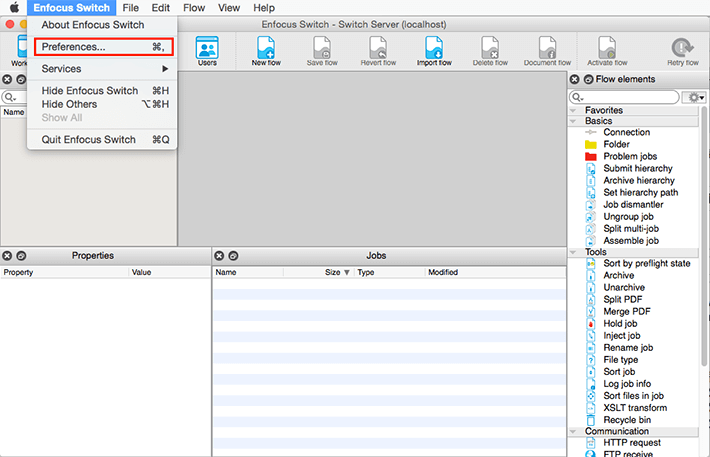Image resolution: width=710 pixels, height=457 pixels.
Task: Click the Save flow toolbar icon
Action: point(322,51)
